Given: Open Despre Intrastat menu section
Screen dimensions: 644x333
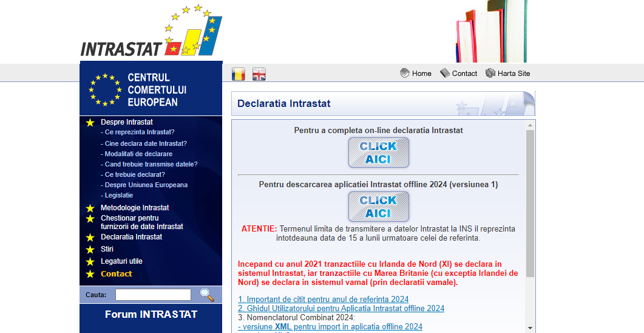Looking at the screenshot, I should [x=126, y=122].
